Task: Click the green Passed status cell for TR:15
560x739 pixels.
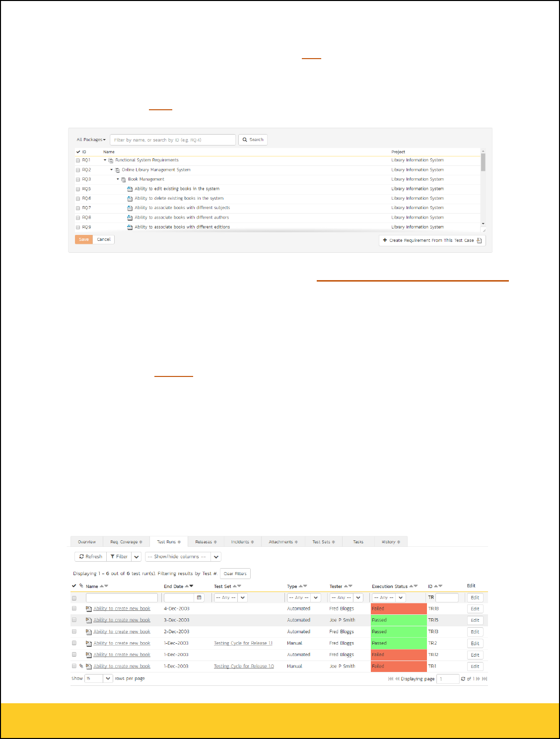Action: pos(399,620)
